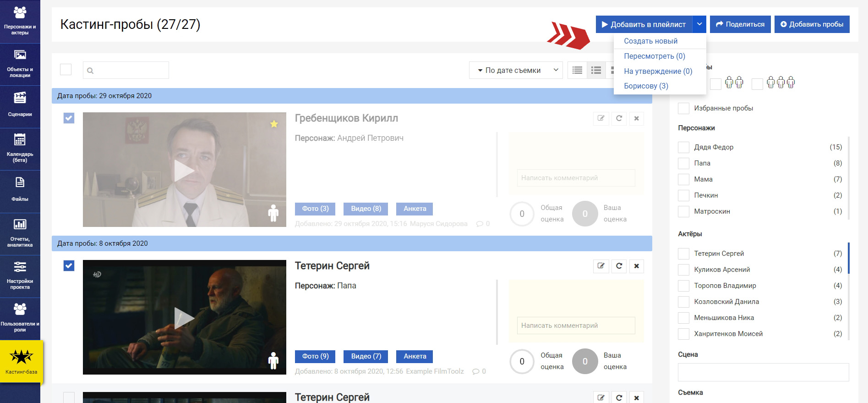
Task: Play Тетерин Сергей Папа video thumbnail
Action: coord(185,318)
